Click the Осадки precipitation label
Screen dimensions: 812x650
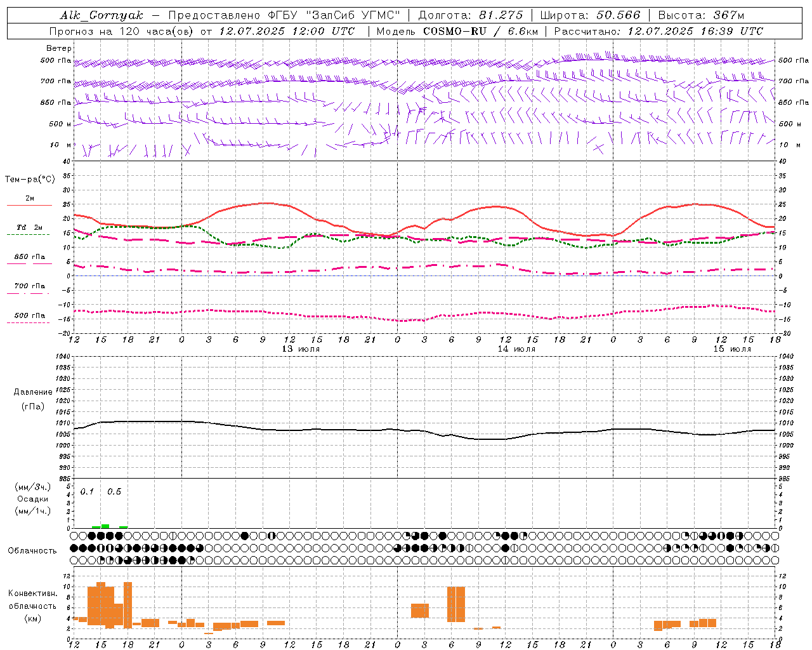click(x=33, y=499)
